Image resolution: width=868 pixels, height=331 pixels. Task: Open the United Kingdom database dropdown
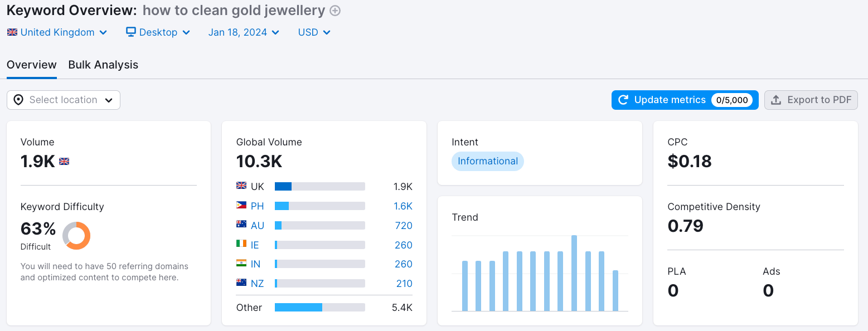pyautogui.click(x=57, y=32)
